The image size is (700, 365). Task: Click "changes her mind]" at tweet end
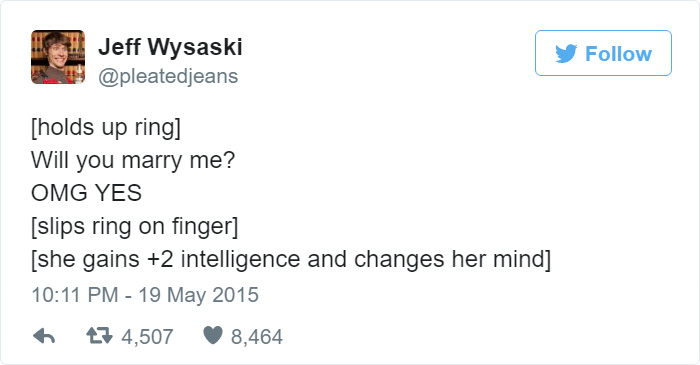[452, 259]
